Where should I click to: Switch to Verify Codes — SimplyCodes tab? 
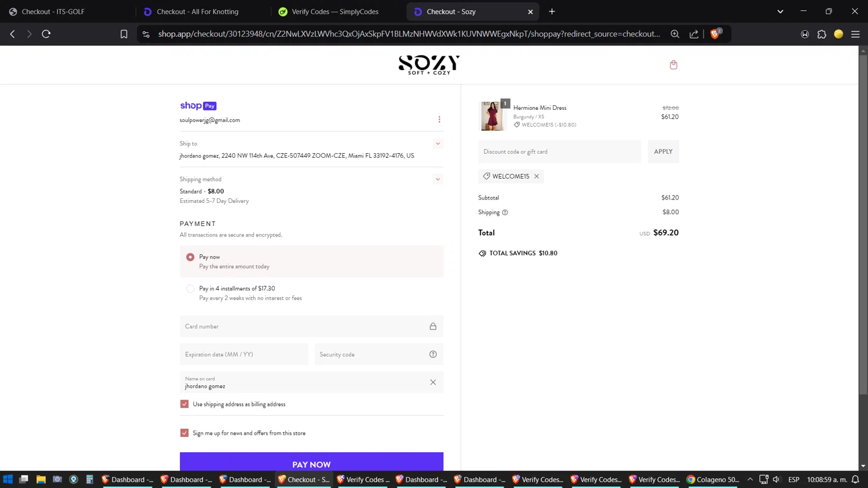click(x=337, y=12)
